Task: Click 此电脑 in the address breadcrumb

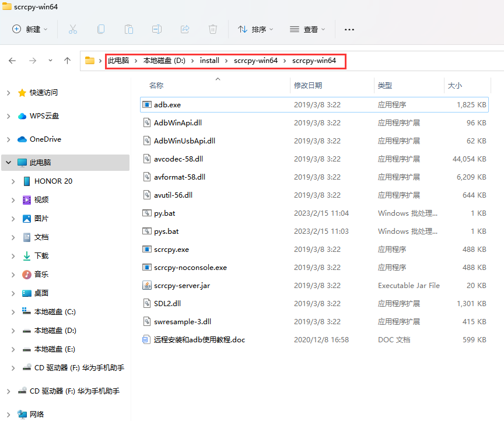Action: click(118, 61)
